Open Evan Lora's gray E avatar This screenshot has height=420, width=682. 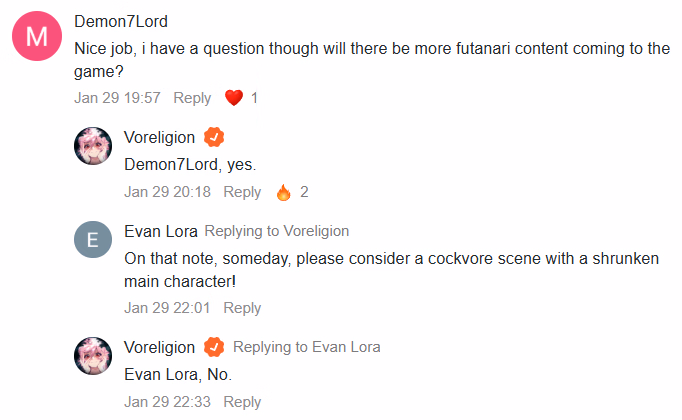click(x=93, y=240)
